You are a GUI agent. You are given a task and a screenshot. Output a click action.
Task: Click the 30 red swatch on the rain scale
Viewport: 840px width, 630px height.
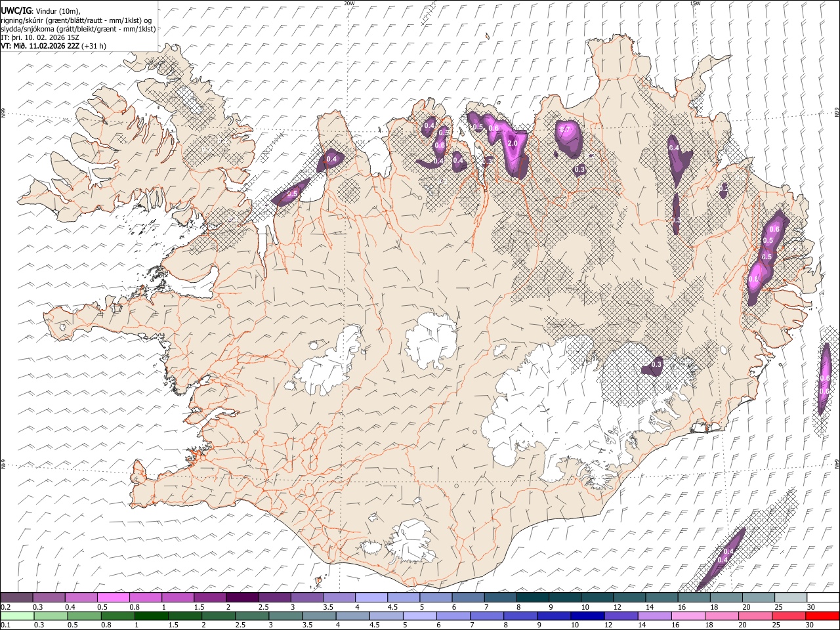[822, 616]
